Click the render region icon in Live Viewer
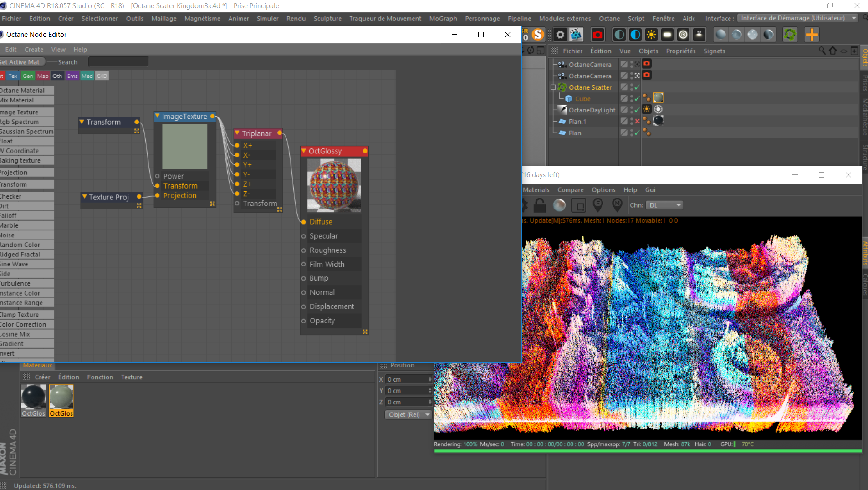 (x=578, y=205)
